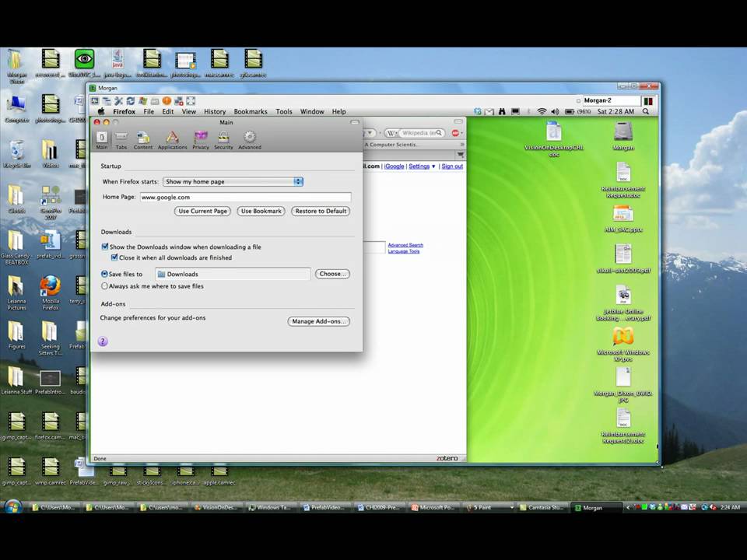Open the Content preferences pane
Screen dimensions: 747x560
click(x=143, y=139)
